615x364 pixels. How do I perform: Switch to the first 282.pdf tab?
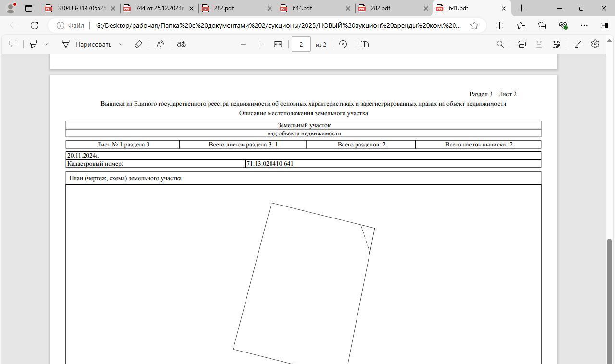[236, 8]
